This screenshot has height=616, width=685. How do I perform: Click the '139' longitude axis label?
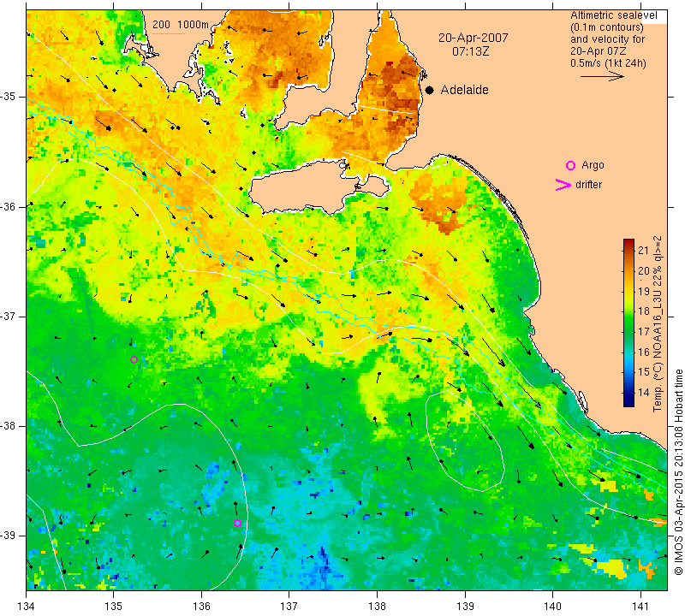pos(465,607)
